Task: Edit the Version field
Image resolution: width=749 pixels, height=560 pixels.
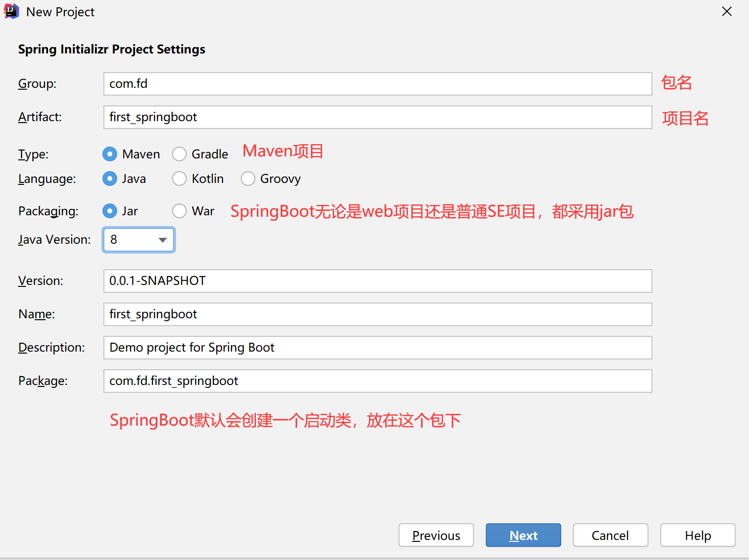Action: [377, 281]
